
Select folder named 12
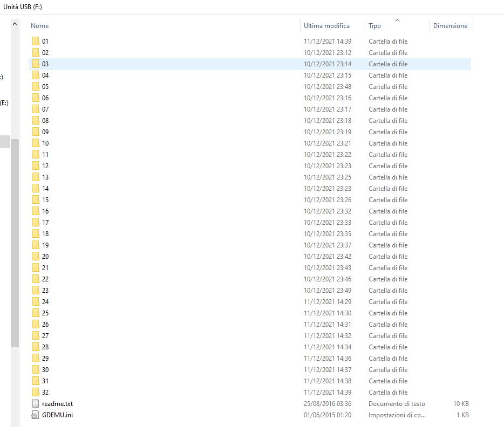pyautogui.click(x=45, y=166)
